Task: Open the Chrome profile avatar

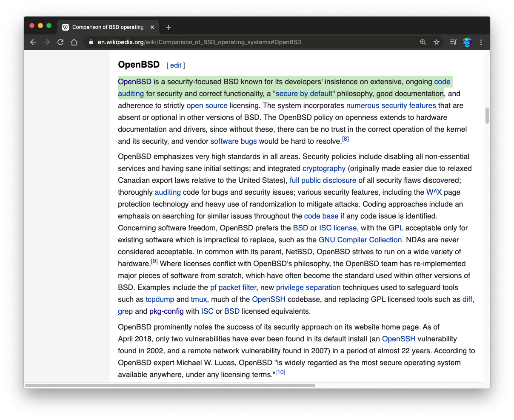Action: (x=467, y=42)
